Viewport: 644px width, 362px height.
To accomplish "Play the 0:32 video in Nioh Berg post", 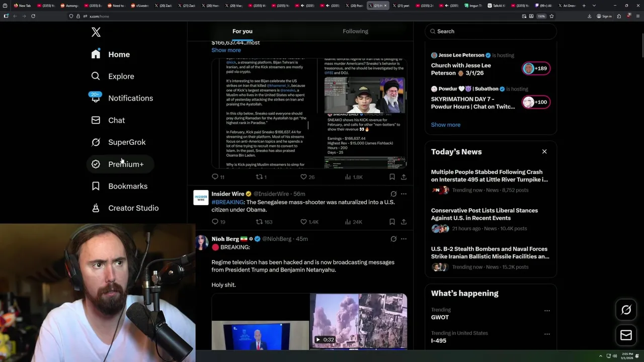I will coord(358,321).
